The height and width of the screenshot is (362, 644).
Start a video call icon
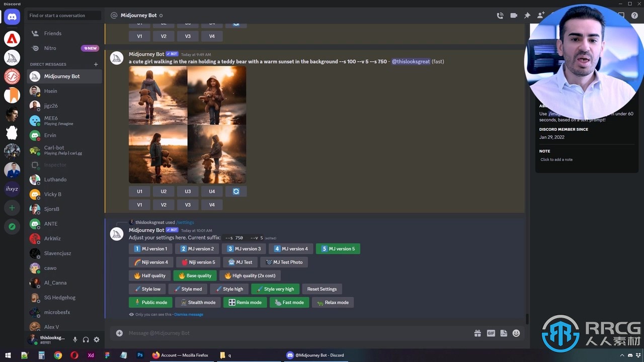pyautogui.click(x=514, y=16)
